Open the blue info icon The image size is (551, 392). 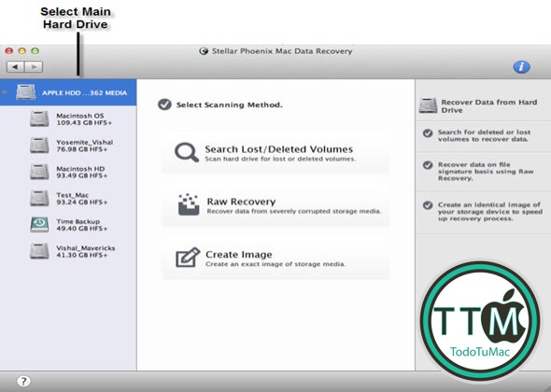tap(521, 67)
